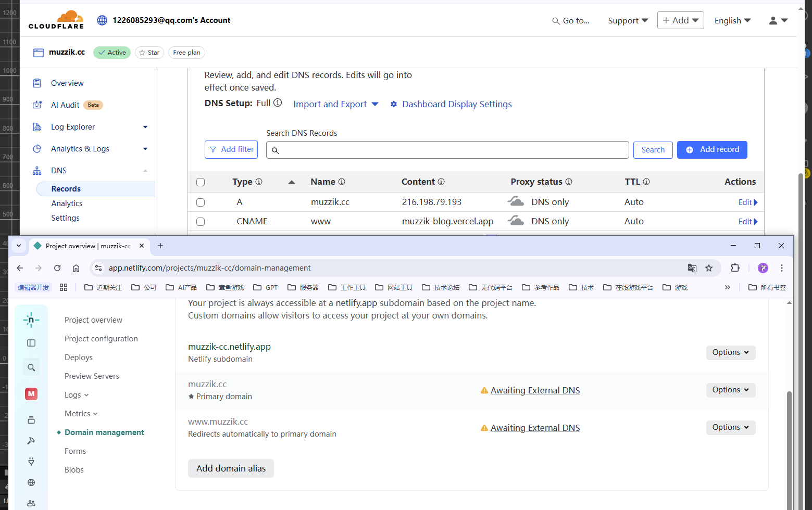The width and height of the screenshot is (812, 510).
Task: Star the muzzik.cc site
Action: tap(149, 53)
